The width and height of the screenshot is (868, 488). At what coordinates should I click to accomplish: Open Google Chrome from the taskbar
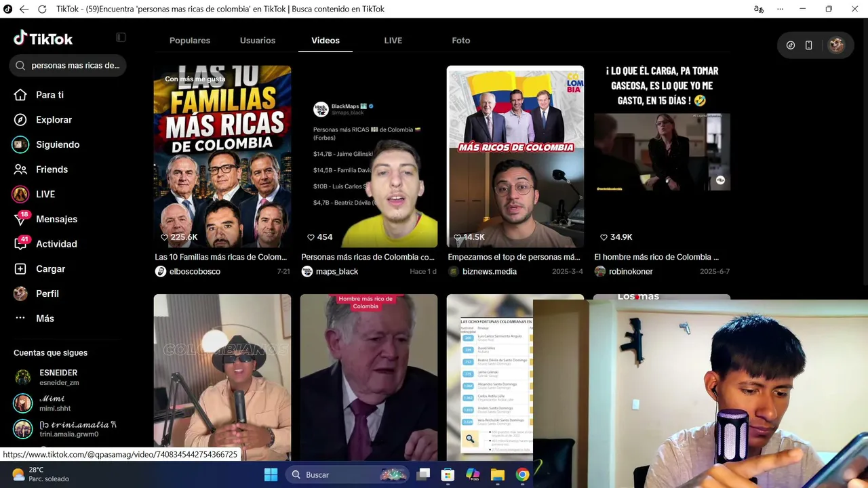[522, 474]
